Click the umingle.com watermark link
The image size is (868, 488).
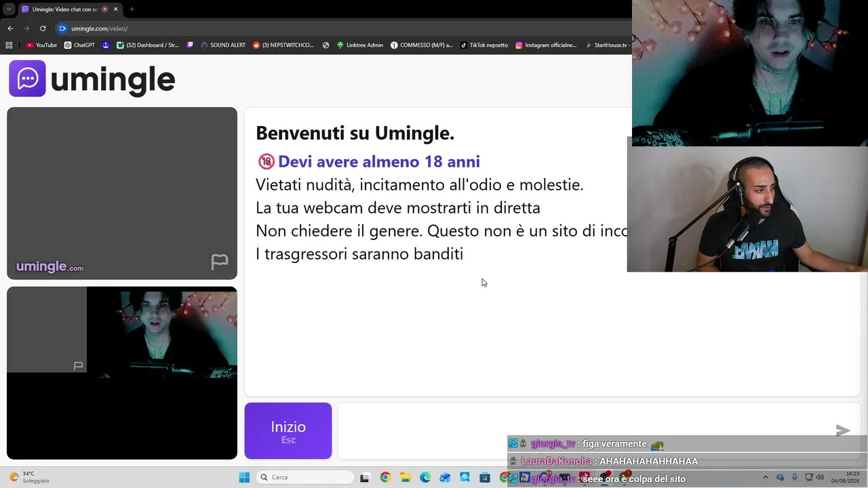coord(50,266)
